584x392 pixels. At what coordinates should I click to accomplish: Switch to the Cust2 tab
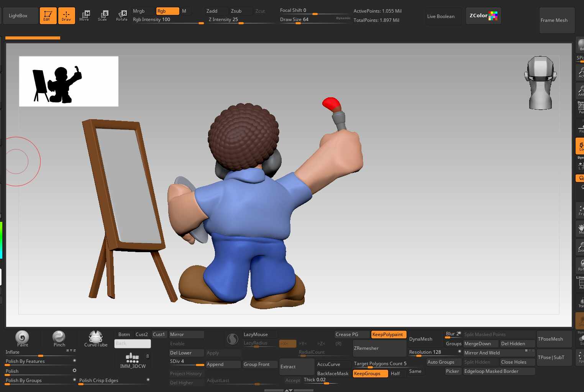tap(141, 335)
